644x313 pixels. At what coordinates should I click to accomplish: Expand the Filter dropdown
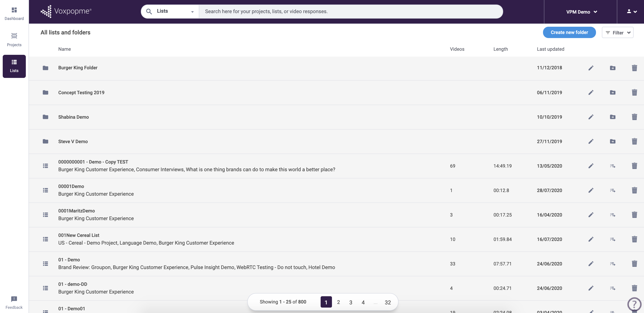point(618,32)
